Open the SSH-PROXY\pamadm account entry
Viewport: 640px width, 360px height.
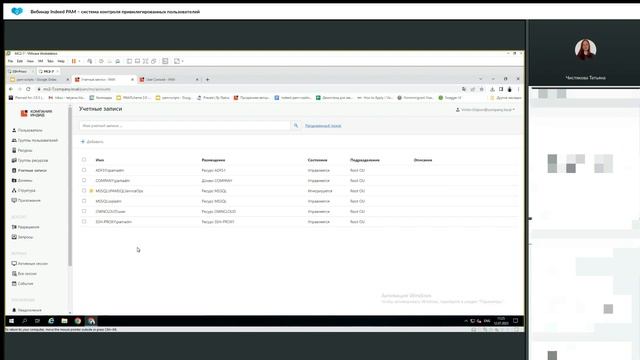tap(113, 222)
